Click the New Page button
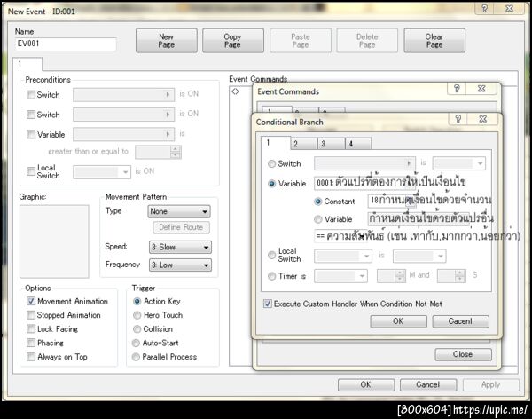The image size is (532, 419). pyautogui.click(x=167, y=41)
